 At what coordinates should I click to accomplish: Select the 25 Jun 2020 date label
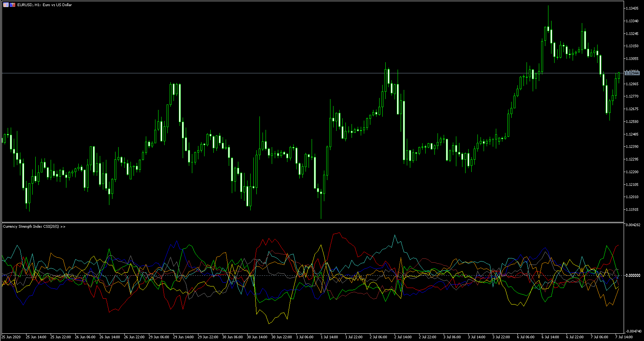tap(11, 337)
